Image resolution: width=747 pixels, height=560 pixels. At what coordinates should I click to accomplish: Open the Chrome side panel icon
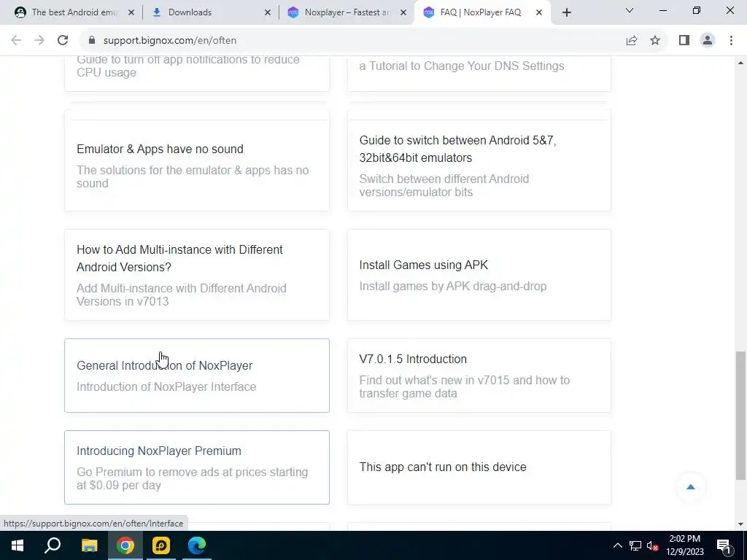click(x=684, y=41)
